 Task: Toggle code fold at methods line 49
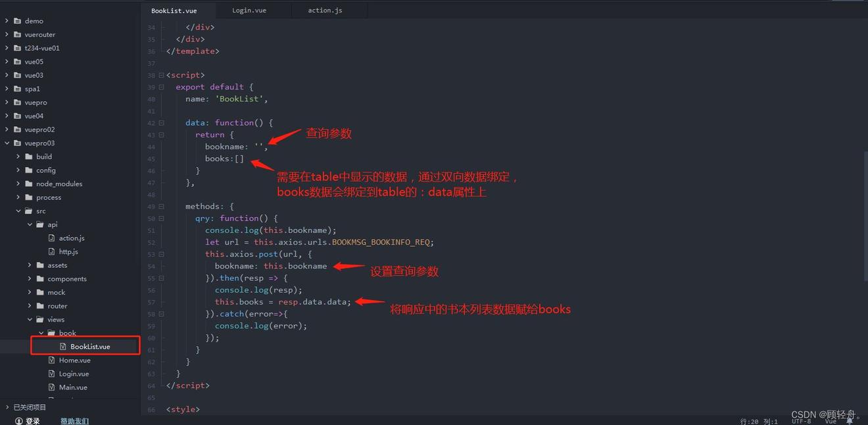[161, 207]
